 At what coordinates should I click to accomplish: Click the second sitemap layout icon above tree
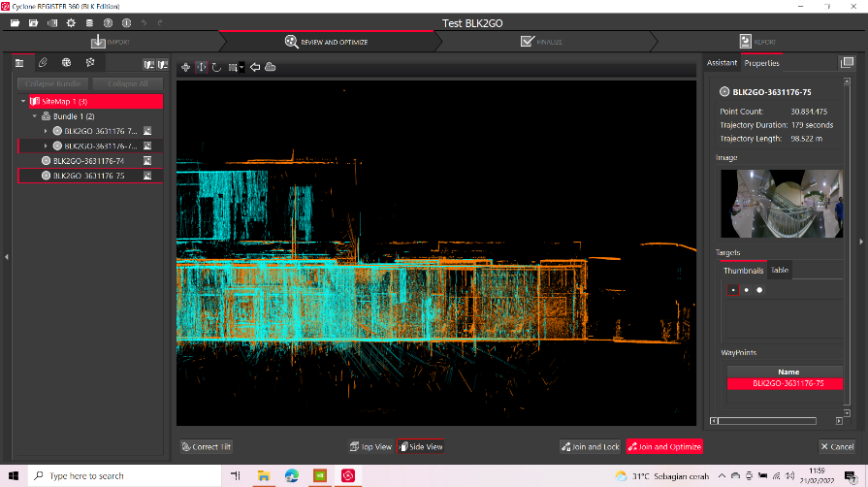tap(162, 65)
